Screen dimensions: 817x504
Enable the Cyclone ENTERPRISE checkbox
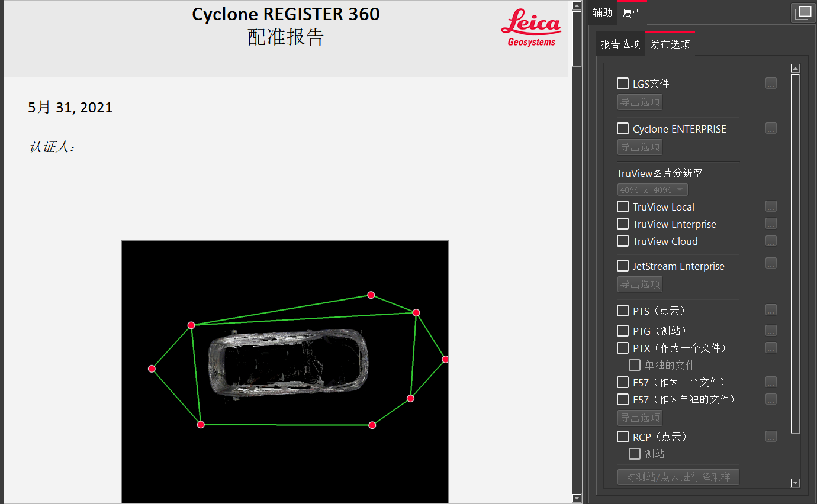pos(623,128)
